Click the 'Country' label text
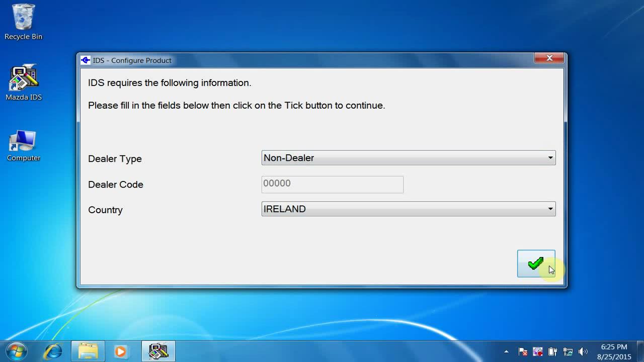This screenshot has height=362, width=644. pyautogui.click(x=105, y=210)
